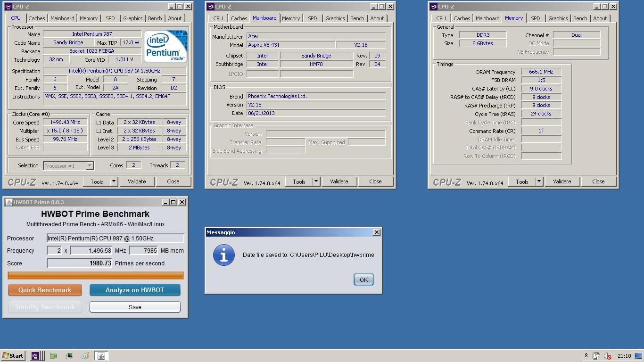Select the CPU tab in the Mainboard window
The height and width of the screenshot is (362, 644).
point(218,18)
